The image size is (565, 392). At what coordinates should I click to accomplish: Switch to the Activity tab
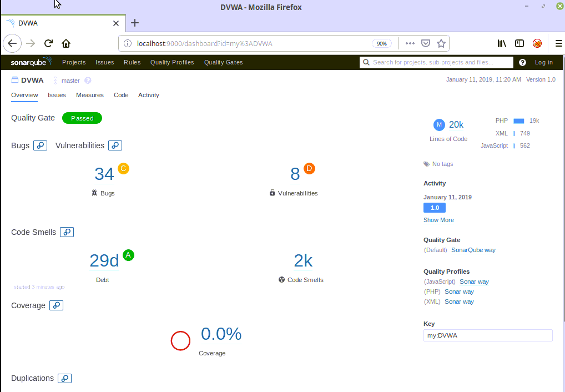(149, 95)
